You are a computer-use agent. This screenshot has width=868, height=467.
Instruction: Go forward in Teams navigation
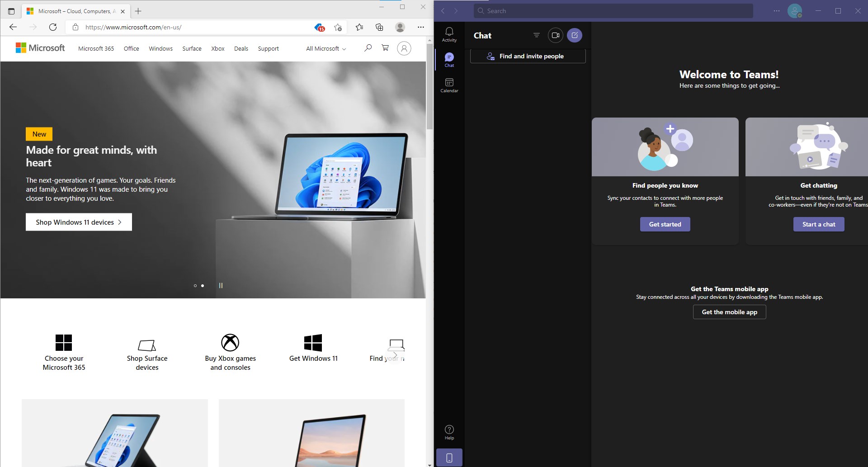tap(456, 11)
